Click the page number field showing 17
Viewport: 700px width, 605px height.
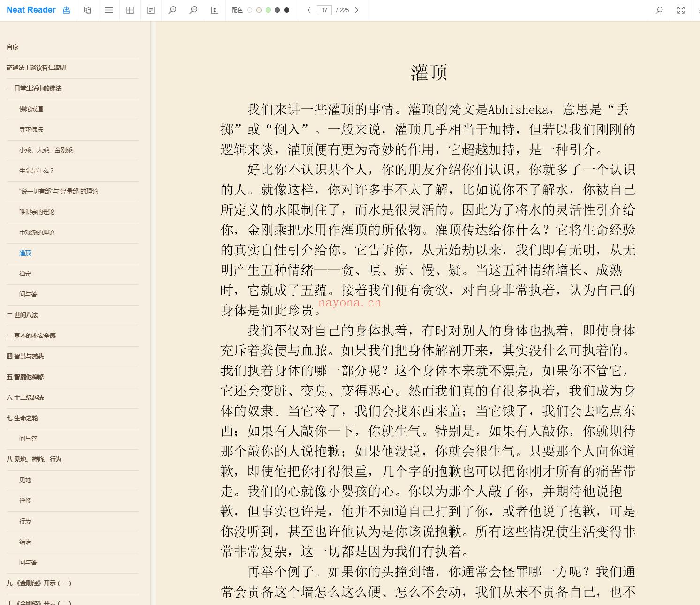[324, 10]
